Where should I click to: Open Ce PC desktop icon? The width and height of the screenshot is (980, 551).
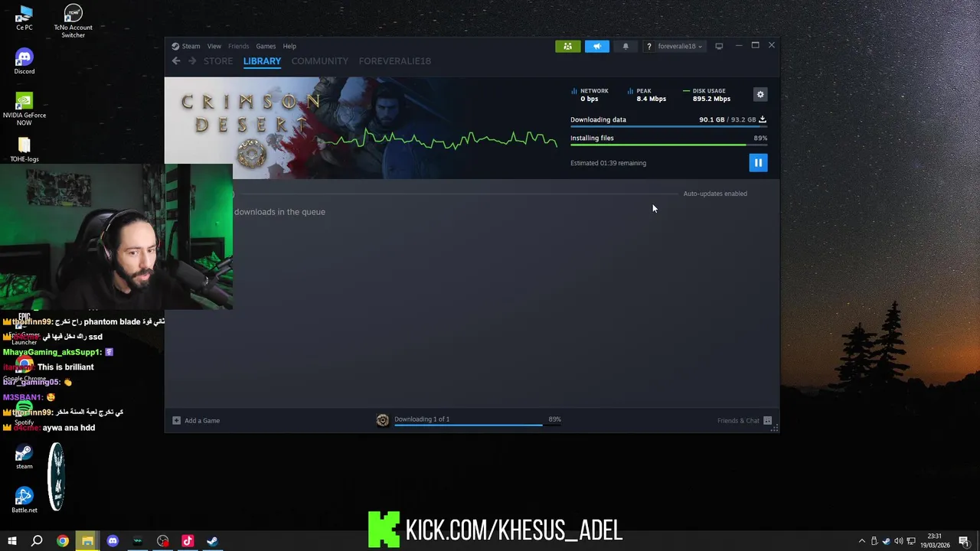[24, 18]
